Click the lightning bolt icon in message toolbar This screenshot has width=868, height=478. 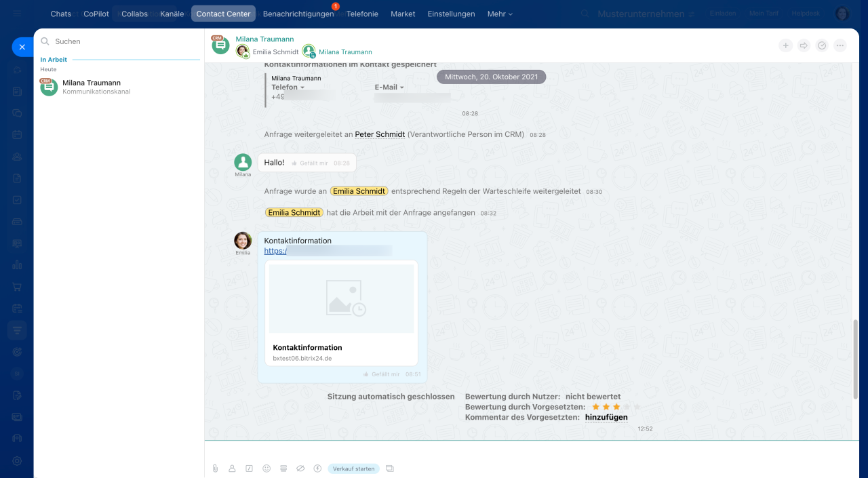(x=317, y=469)
